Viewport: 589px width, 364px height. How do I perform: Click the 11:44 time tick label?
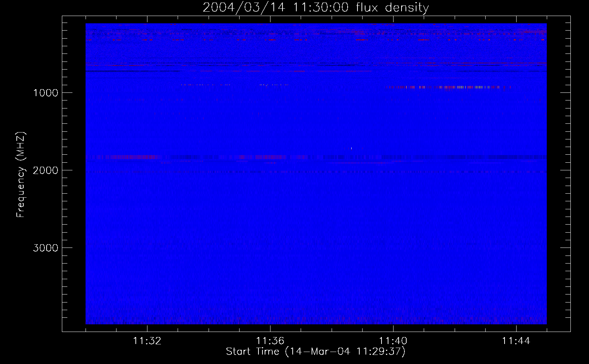coord(516,341)
